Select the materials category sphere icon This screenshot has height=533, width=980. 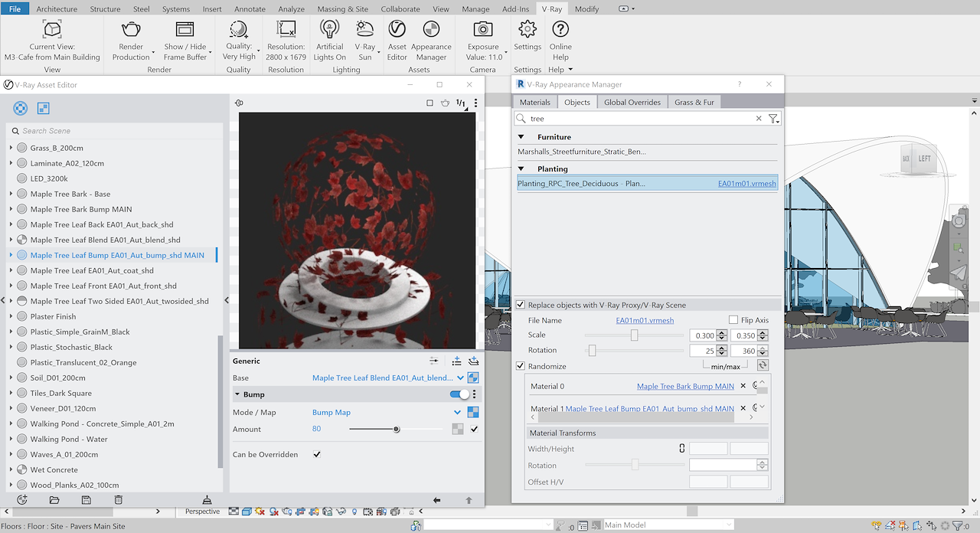pos(21,108)
